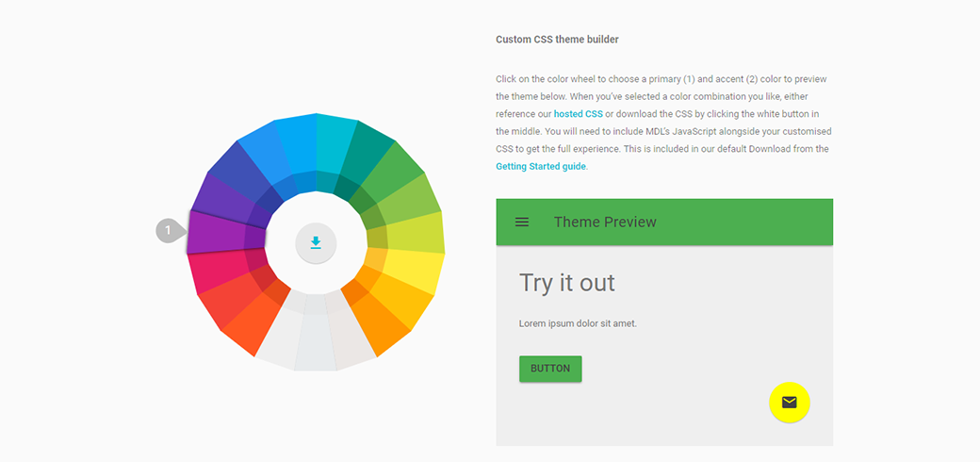Select the purple segment on color wheel

coord(217,232)
